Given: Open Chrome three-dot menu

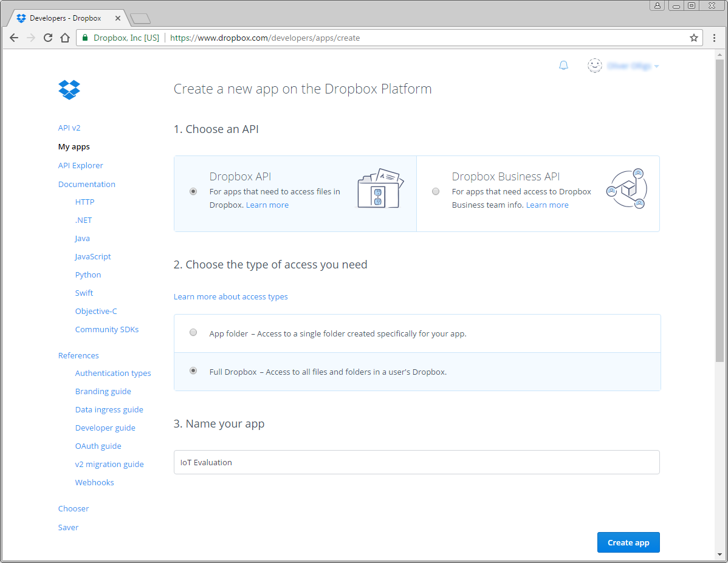Looking at the screenshot, I should click(714, 38).
